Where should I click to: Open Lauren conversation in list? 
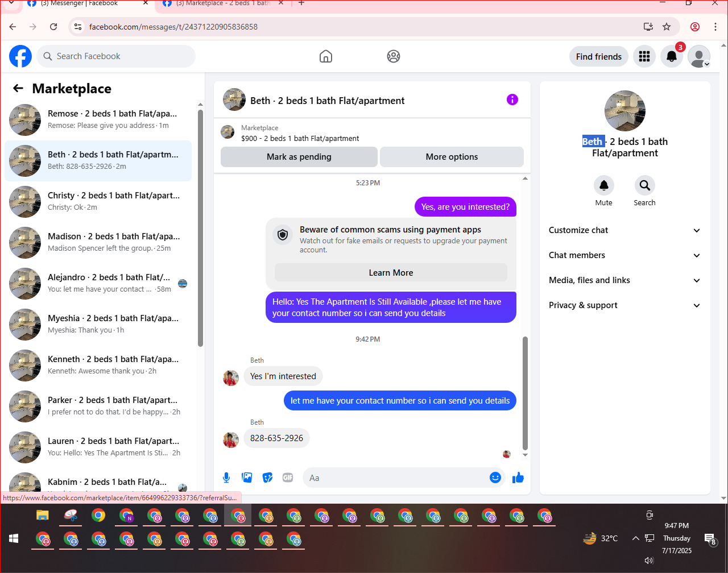pos(98,447)
